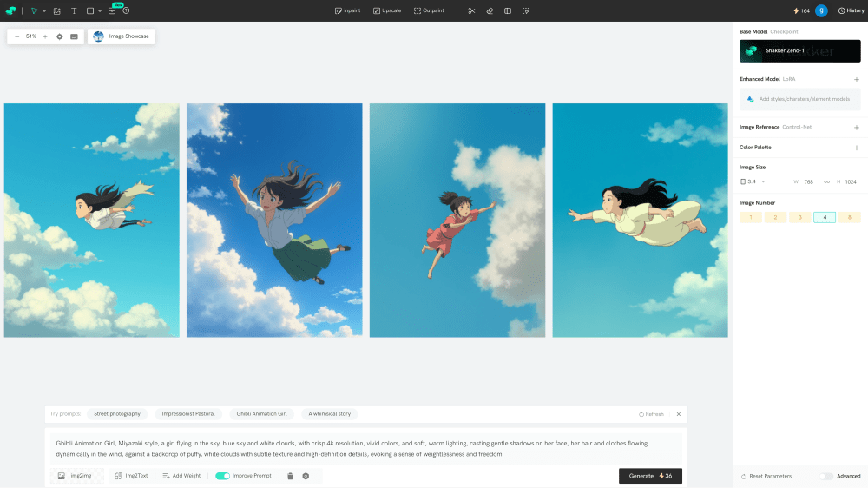This screenshot has width=868, height=488.
Task: Open the History panel
Action: 851,10
